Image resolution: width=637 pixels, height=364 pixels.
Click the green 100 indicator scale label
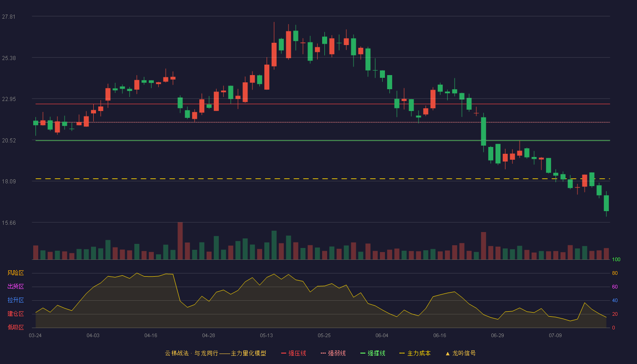(x=617, y=260)
